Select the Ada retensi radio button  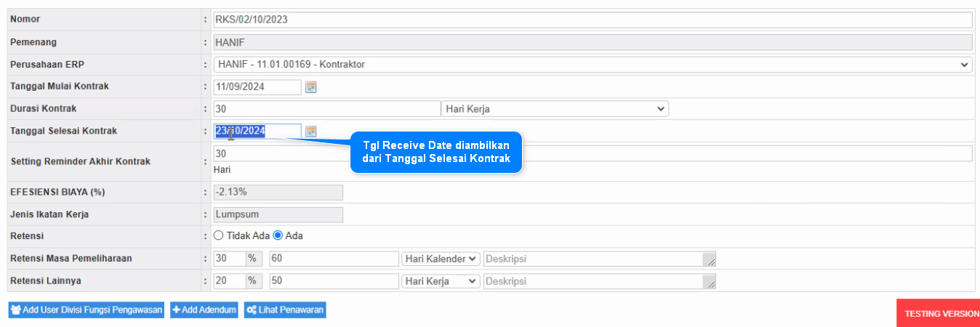278,236
